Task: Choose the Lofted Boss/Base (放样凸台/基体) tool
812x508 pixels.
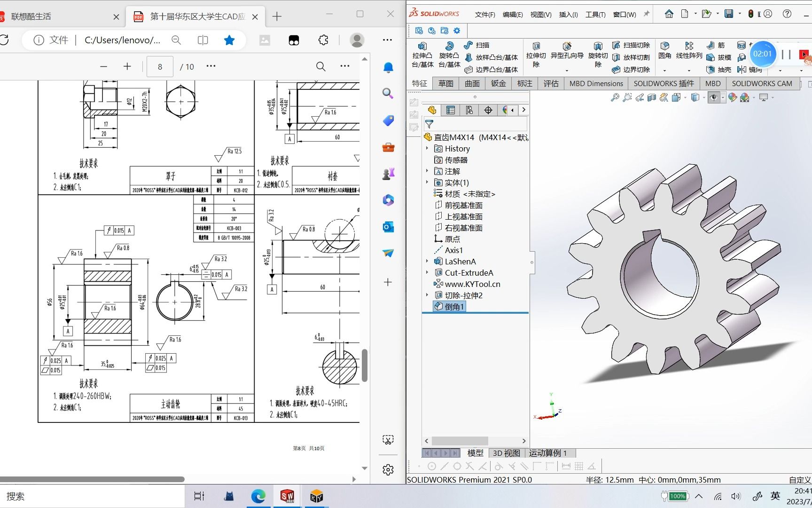Action: (x=491, y=57)
